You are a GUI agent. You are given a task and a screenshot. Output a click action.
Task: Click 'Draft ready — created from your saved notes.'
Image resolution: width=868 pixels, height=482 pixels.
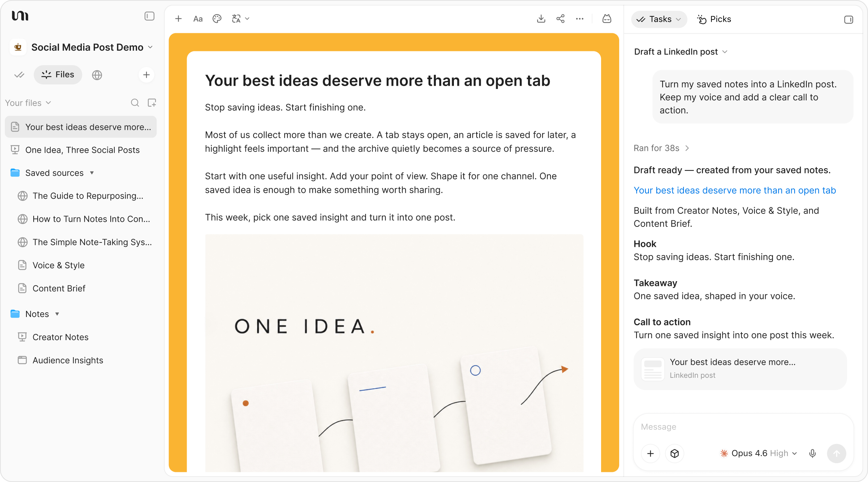[732, 170]
